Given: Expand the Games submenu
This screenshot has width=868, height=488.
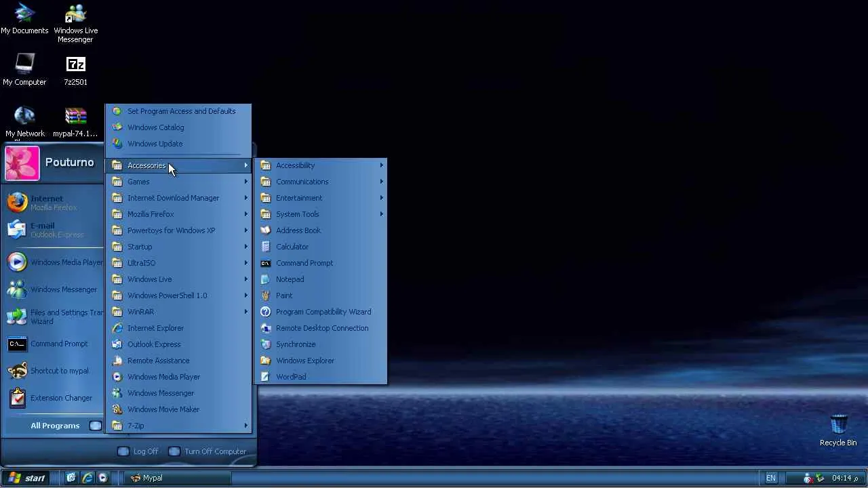Looking at the screenshot, I should click(x=178, y=182).
